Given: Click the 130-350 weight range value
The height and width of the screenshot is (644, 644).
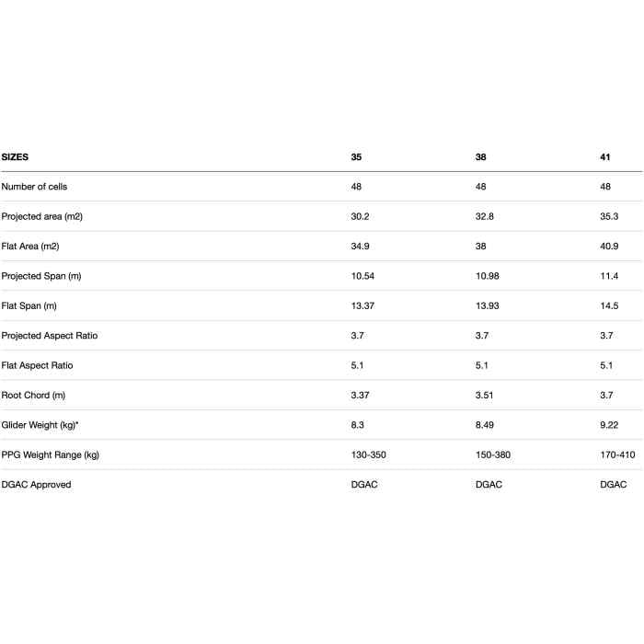Looking at the screenshot, I should click(x=370, y=454).
